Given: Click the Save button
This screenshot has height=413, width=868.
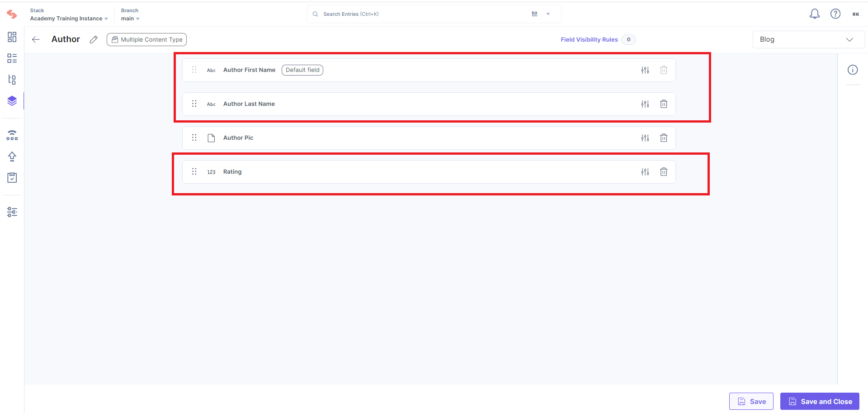Looking at the screenshot, I should pos(751,401).
